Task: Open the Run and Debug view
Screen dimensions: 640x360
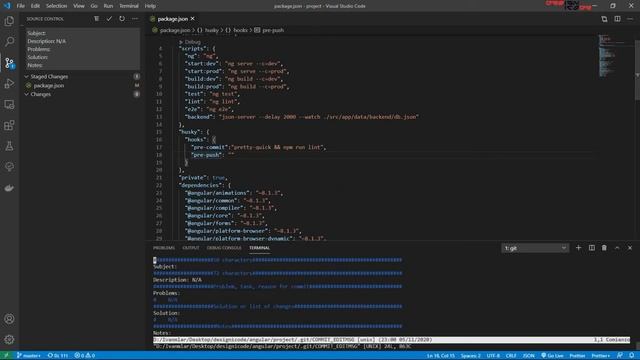Action: [x=9, y=83]
